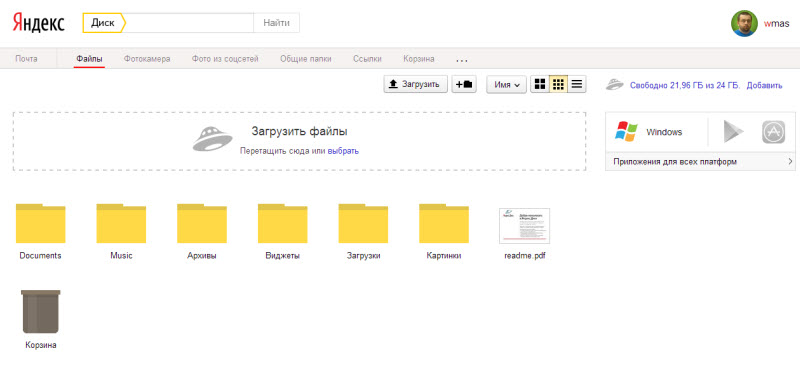800x382 pixels.
Task: Click the Загрузить upload button
Action: pyautogui.click(x=416, y=84)
